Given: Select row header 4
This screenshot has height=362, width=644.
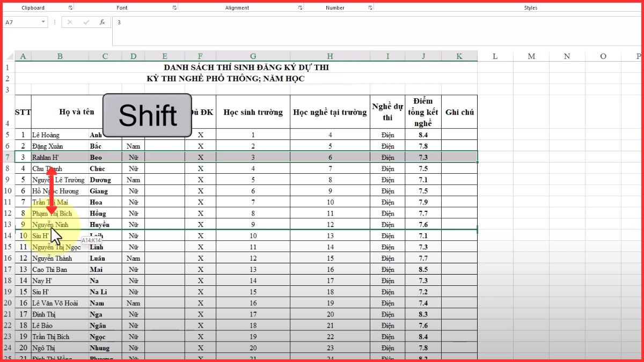Looking at the screenshot, I should pyautogui.click(x=8, y=112).
